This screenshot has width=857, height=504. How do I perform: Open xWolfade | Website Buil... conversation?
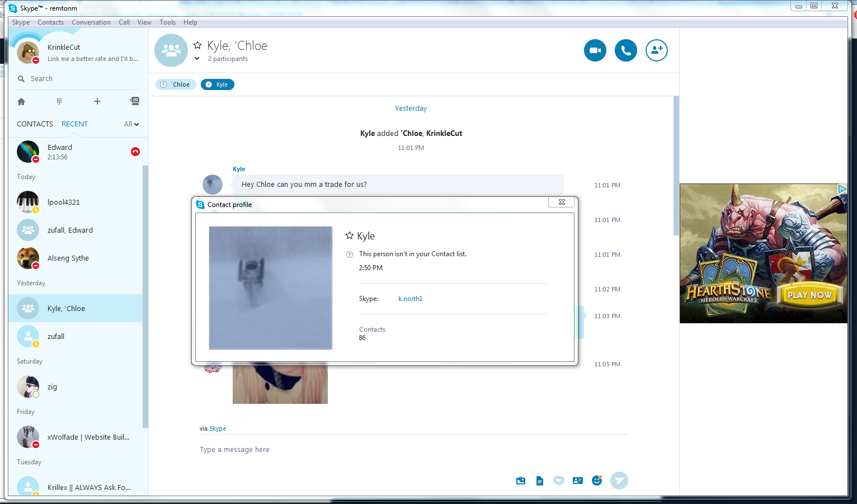tap(76, 437)
